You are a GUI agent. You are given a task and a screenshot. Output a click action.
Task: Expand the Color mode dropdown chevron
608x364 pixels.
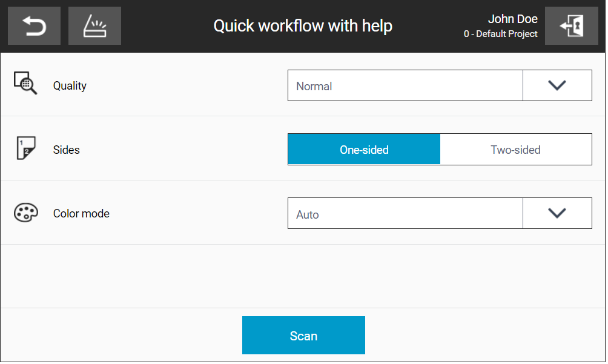[x=557, y=213]
